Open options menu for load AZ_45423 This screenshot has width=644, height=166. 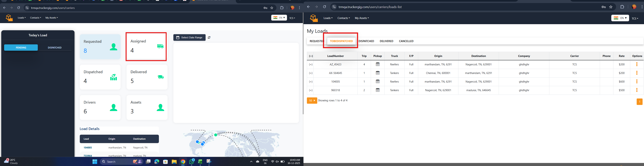[x=637, y=64]
